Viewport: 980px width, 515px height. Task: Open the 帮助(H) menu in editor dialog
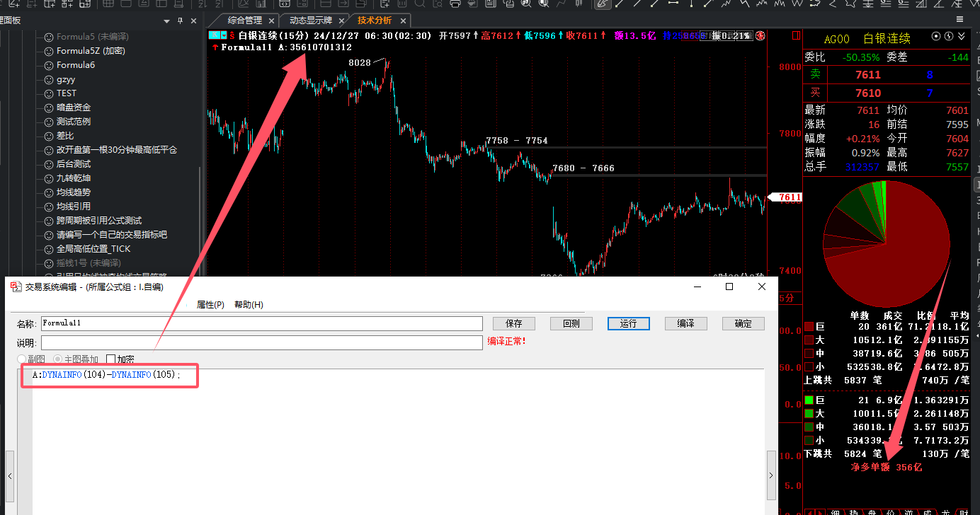pyautogui.click(x=249, y=304)
